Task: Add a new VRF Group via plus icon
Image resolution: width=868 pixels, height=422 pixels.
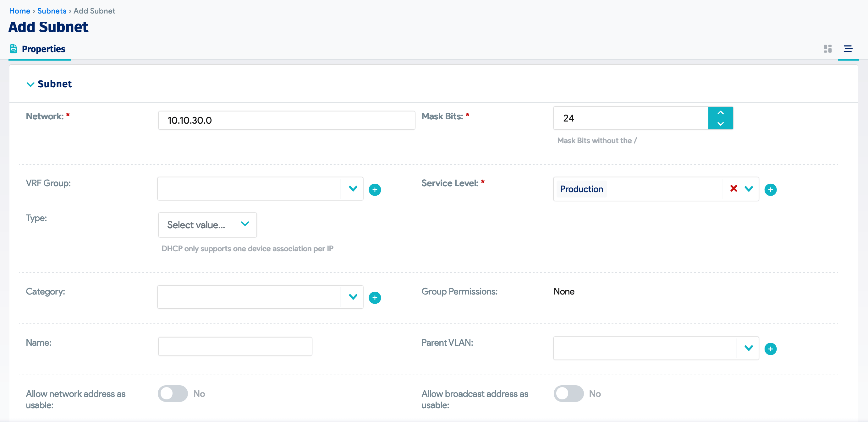Action: pos(375,189)
